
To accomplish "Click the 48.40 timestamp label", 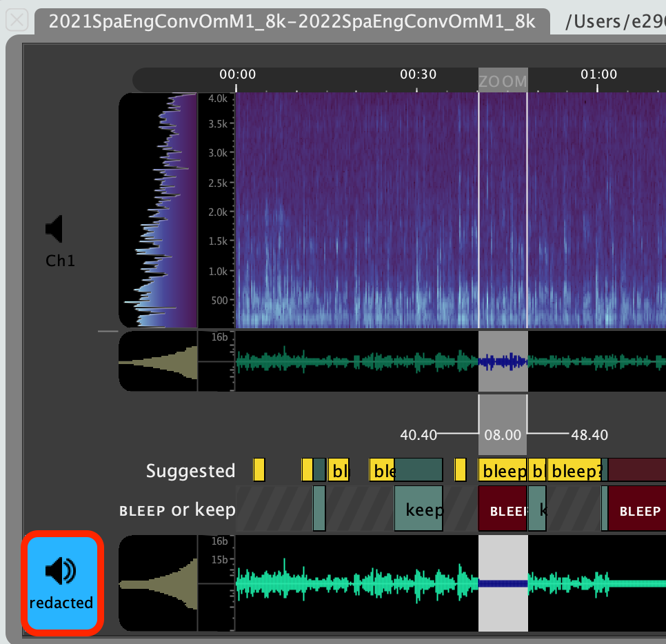I will tap(590, 435).
